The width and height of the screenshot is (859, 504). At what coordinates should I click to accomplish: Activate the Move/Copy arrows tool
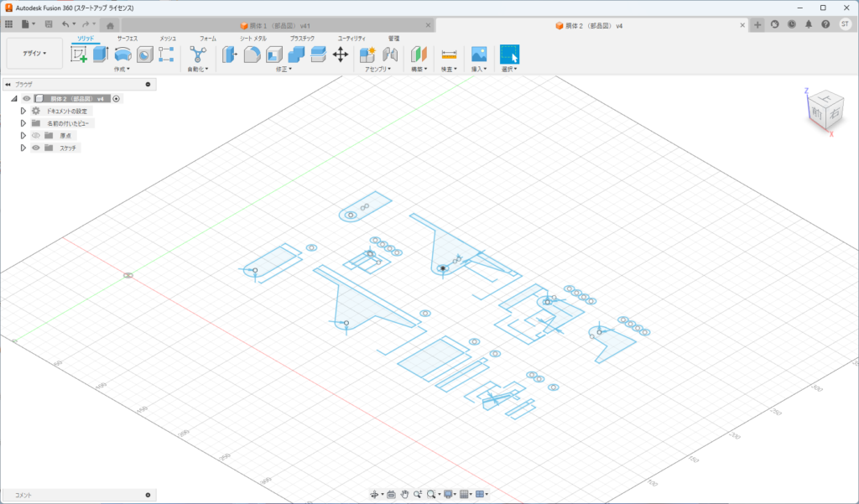click(x=341, y=55)
